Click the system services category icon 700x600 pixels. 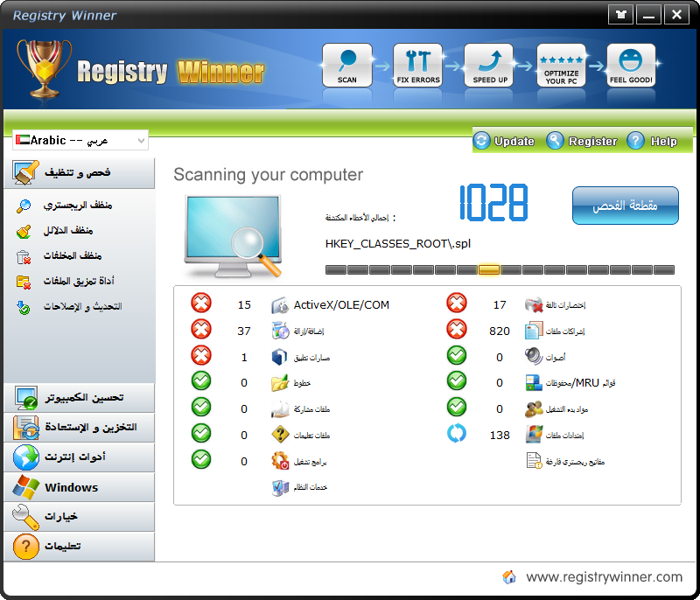(280, 487)
